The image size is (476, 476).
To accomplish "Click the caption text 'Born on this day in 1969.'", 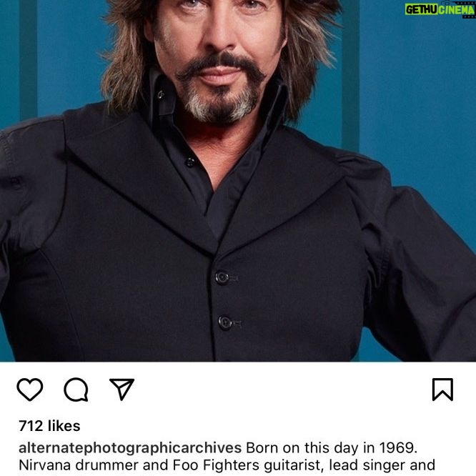I will point(332,448).
